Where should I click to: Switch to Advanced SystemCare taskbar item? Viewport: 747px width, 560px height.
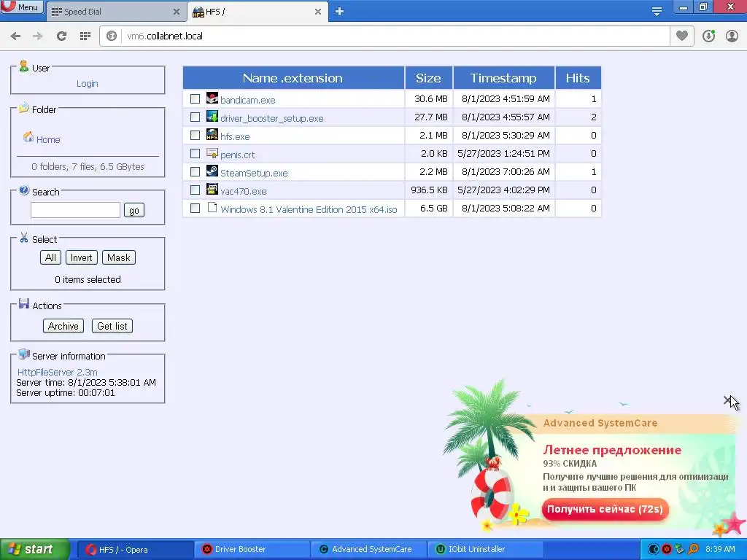tap(368, 550)
